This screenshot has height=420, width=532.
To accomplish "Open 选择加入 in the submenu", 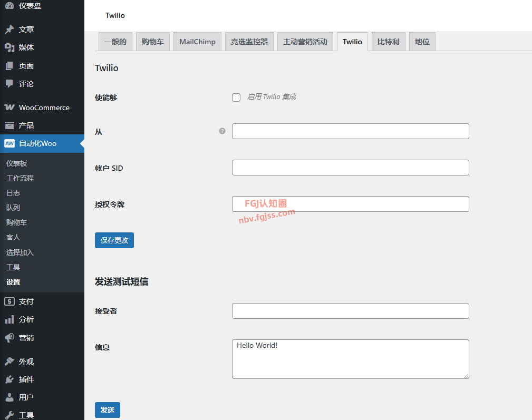I will 20,252.
